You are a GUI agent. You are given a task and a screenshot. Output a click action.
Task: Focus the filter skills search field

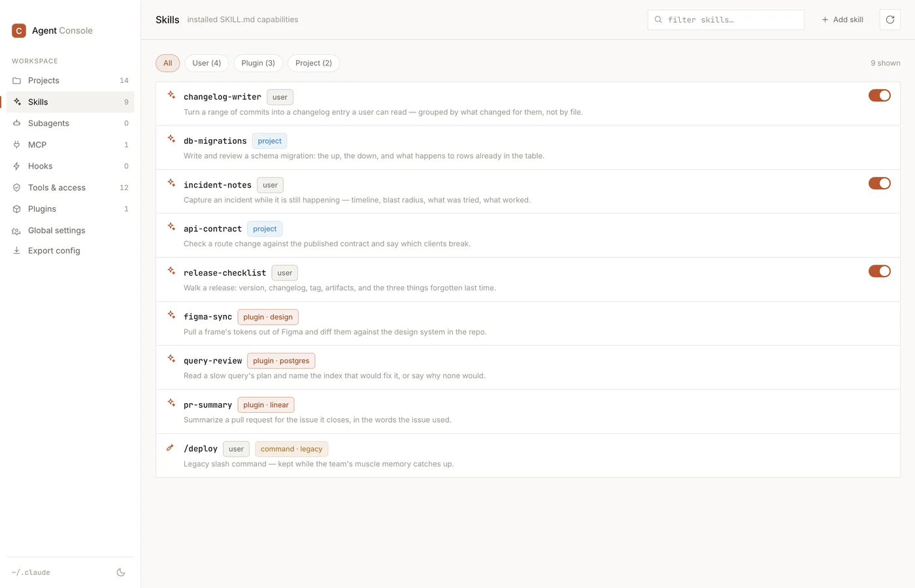click(726, 20)
